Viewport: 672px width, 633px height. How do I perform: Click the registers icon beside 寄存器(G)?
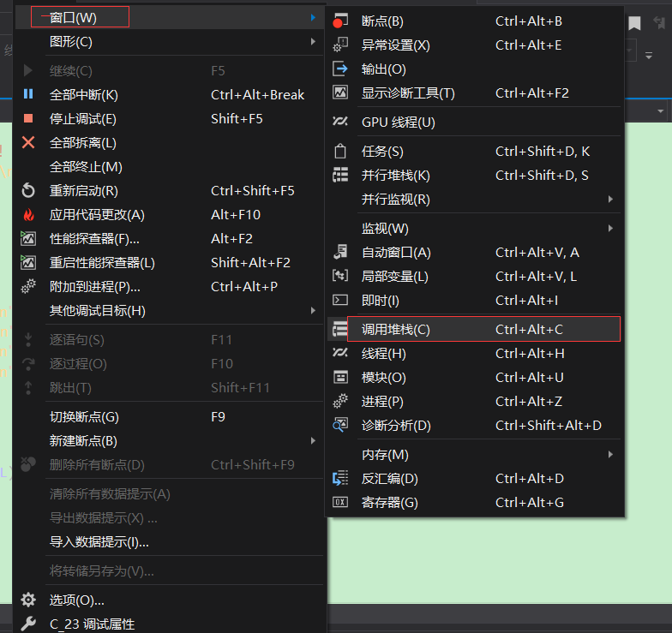tap(340, 502)
